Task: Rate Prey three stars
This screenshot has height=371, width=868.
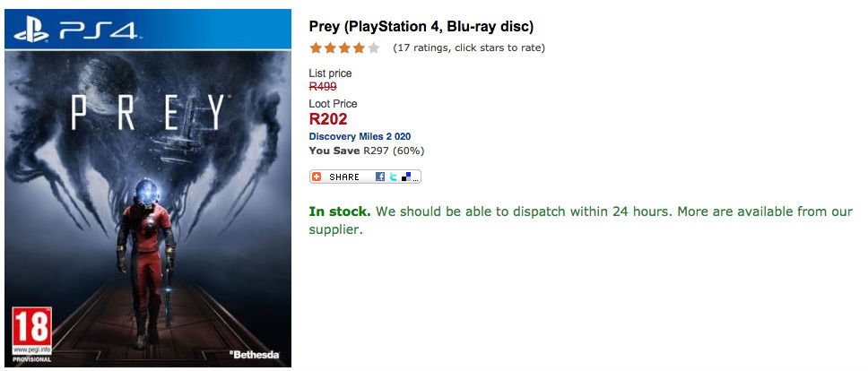Action: [344, 47]
